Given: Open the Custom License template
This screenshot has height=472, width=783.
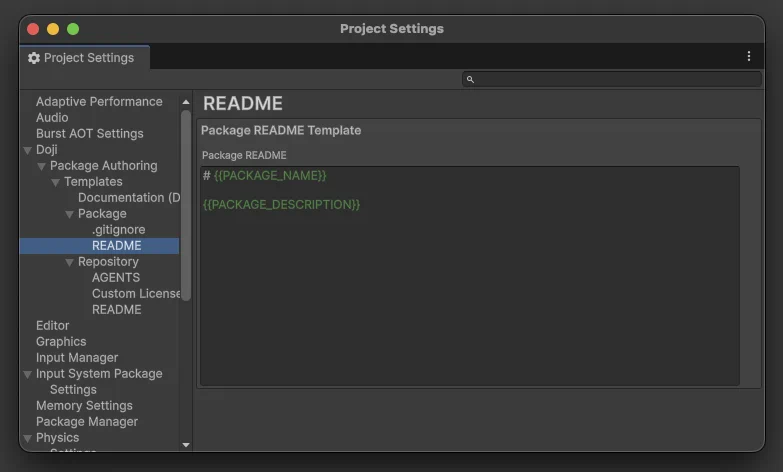Looking at the screenshot, I should pyautogui.click(x=136, y=293).
